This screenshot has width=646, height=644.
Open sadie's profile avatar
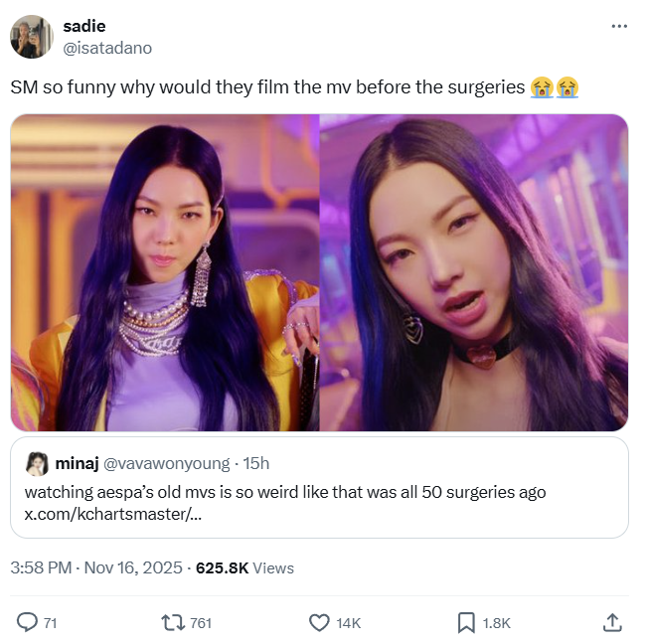pyautogui.click(x=32, y=37)
